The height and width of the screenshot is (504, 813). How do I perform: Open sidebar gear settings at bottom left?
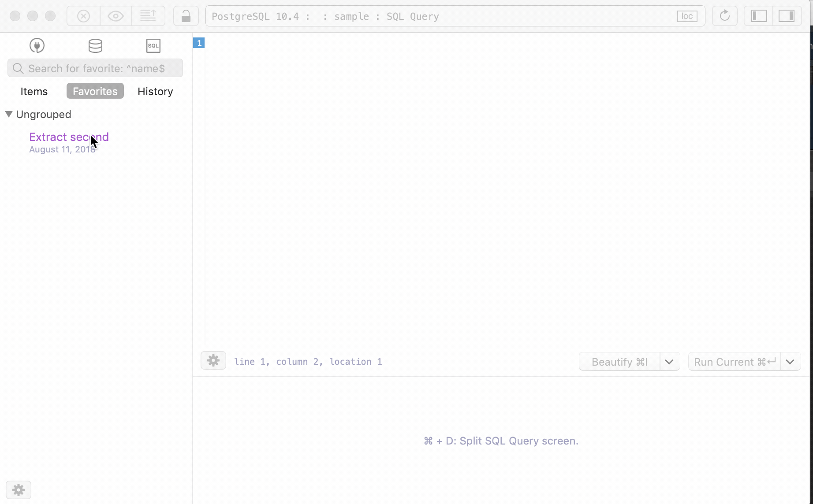click(19, 490)
